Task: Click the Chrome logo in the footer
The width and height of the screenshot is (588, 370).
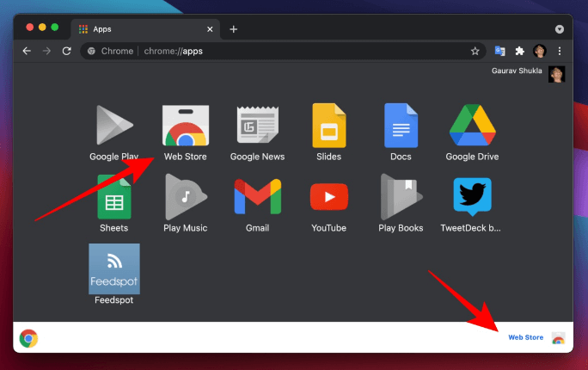Action: pyautogui.click(x=28, y=338)
